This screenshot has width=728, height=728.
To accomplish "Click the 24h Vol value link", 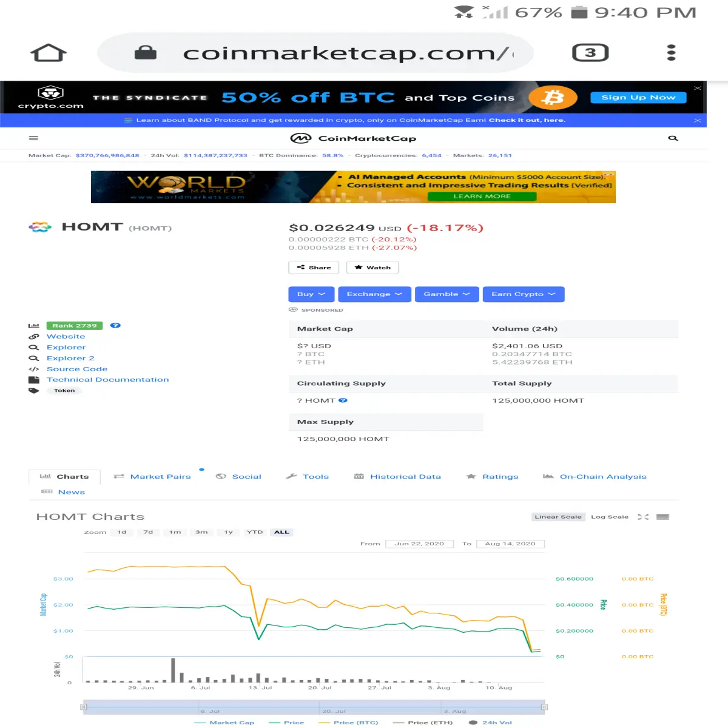I will 215,155.
